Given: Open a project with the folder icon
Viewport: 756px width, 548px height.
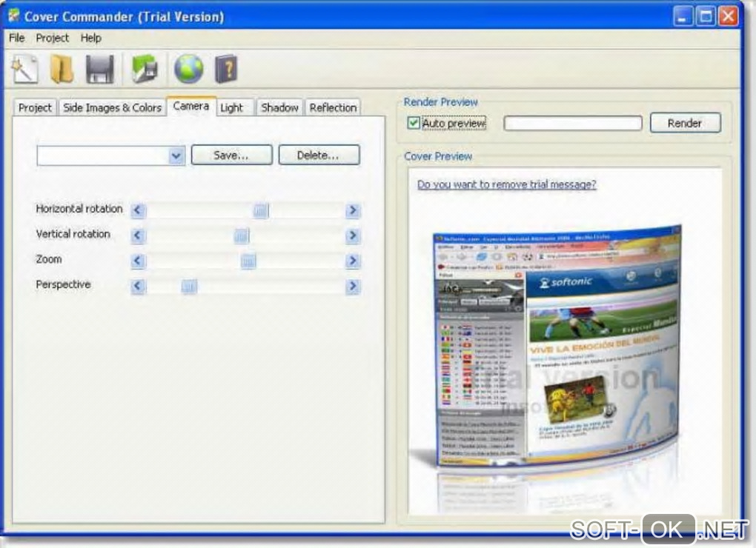Looking at the screenshot, I should pos(62,70).
